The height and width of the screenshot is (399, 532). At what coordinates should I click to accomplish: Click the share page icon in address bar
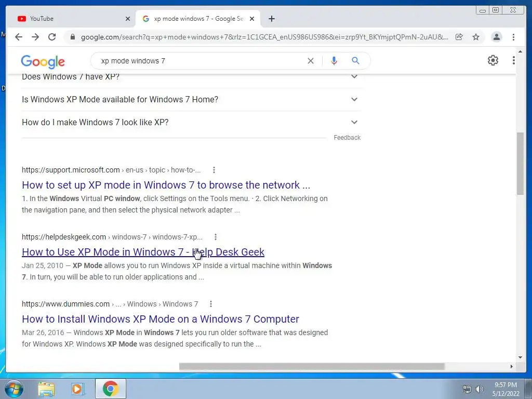459,37
